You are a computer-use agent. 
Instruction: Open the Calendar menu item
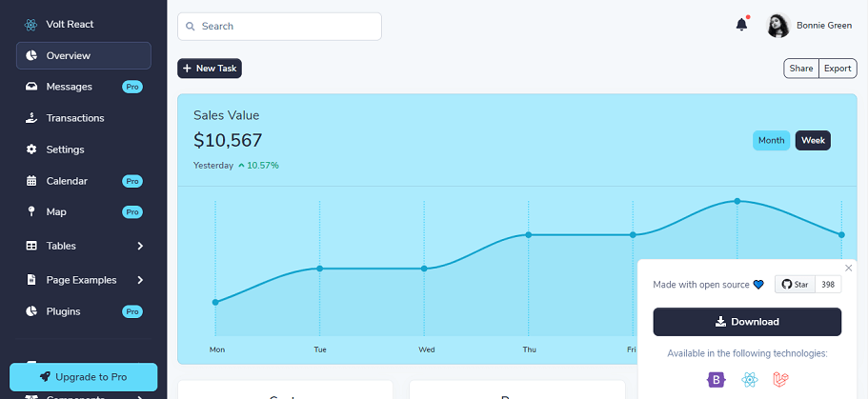(x=84, y=181)
